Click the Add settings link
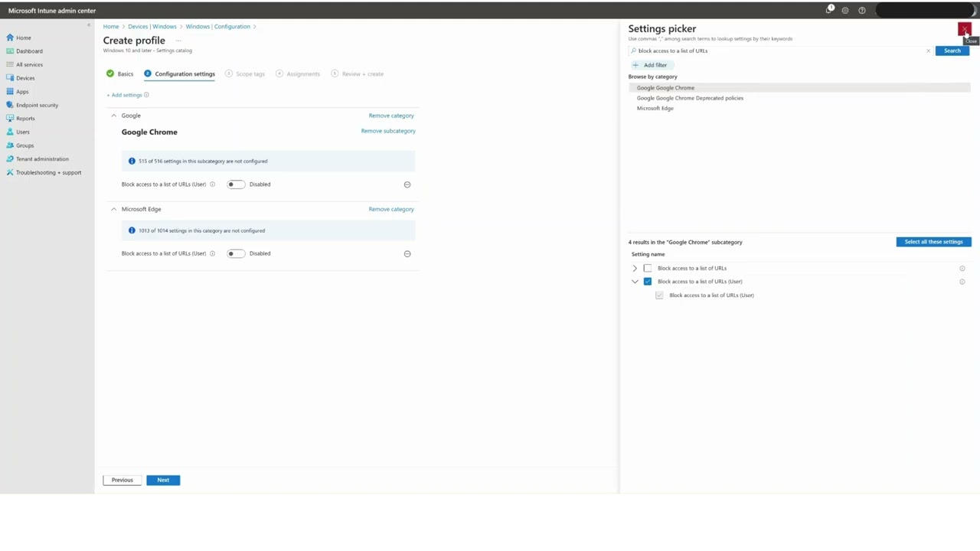980x551 pixels. point(124,95)
